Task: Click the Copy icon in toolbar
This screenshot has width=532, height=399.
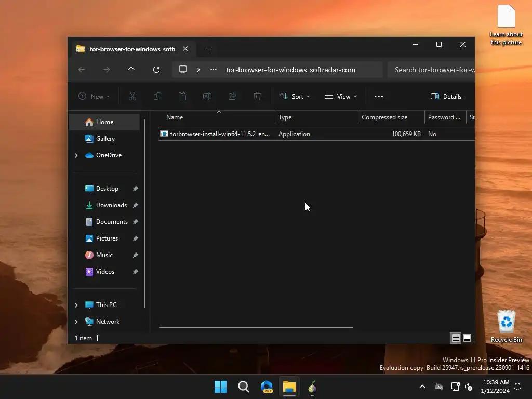Action: tap(157, 96)
